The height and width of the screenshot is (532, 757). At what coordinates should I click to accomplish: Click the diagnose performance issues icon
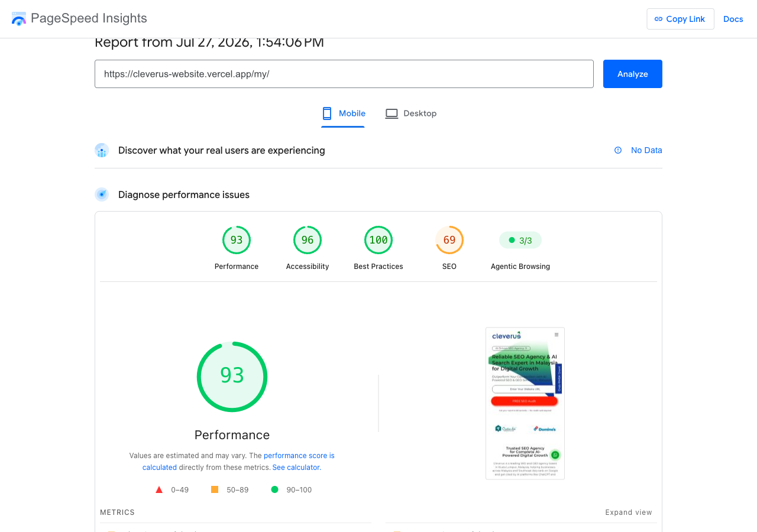[102, 194]
